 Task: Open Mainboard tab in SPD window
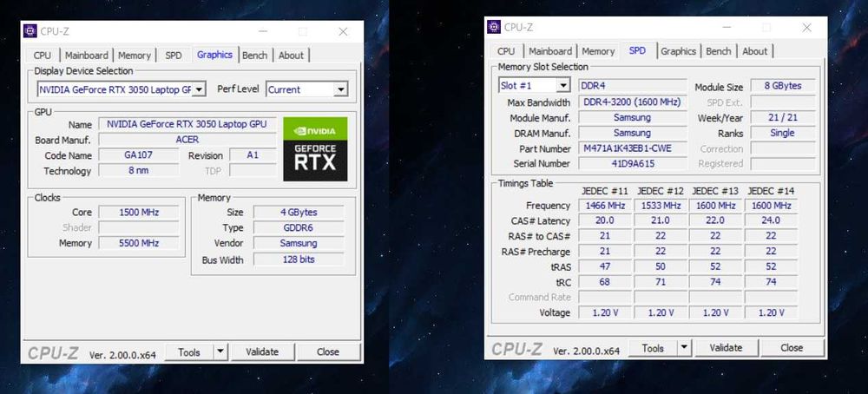[550, 51]
